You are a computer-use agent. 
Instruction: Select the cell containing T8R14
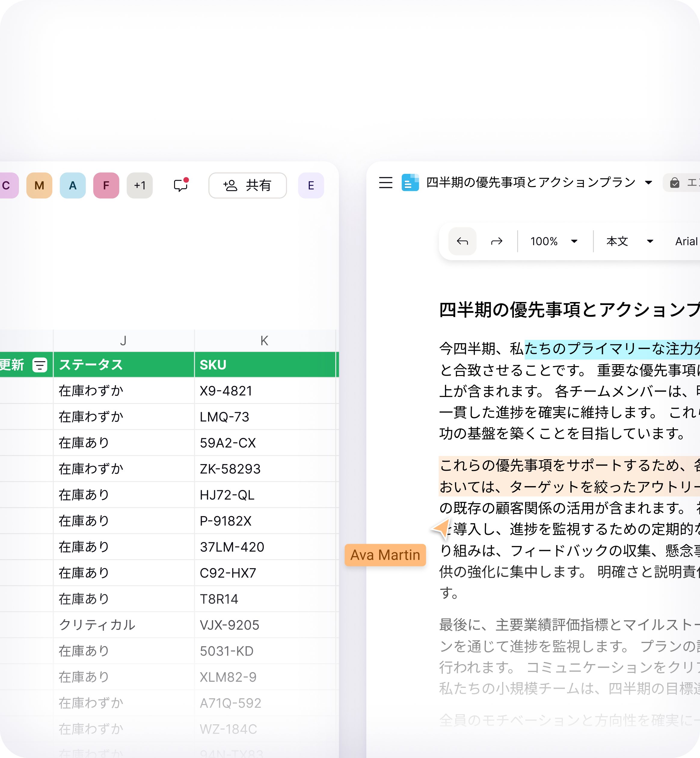[x=265, y=599]
